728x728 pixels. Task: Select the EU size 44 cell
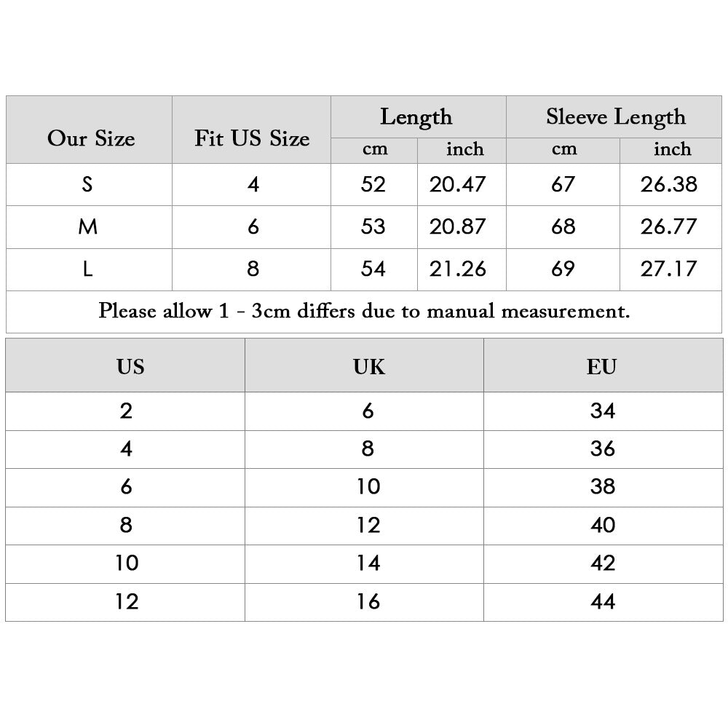[x=603, y=601]
